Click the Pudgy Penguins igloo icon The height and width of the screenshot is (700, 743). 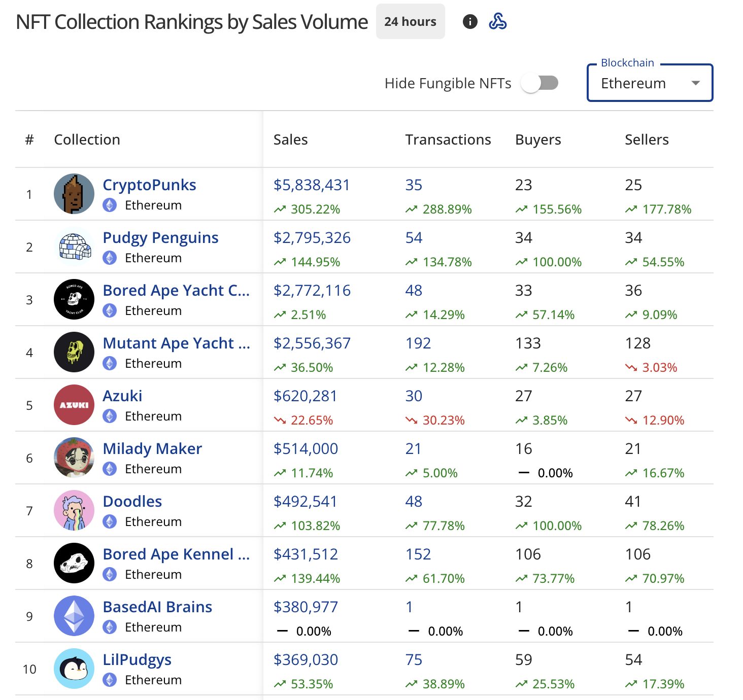tap(74, 247)
